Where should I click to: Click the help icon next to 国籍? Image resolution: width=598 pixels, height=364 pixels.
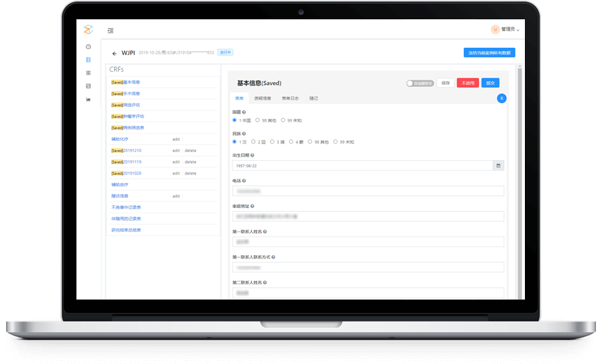[245, 112]
